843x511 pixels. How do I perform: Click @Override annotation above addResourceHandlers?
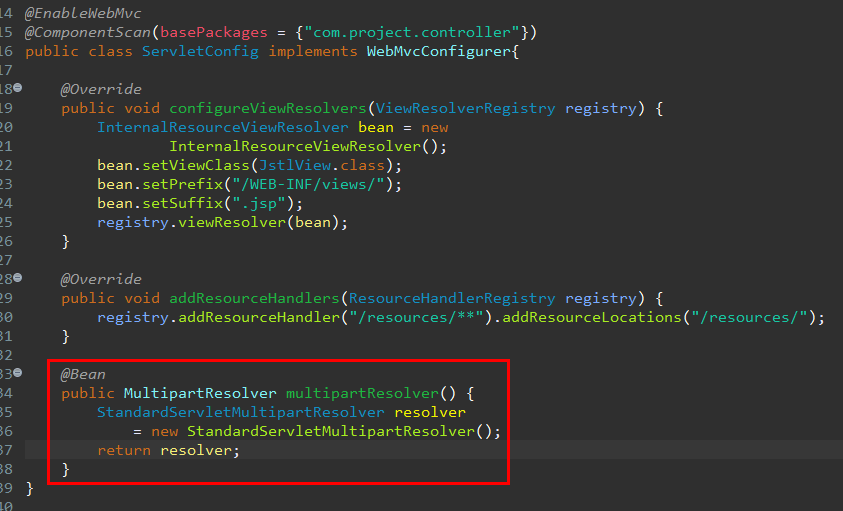pyautogui.click(x=101, y=279)
